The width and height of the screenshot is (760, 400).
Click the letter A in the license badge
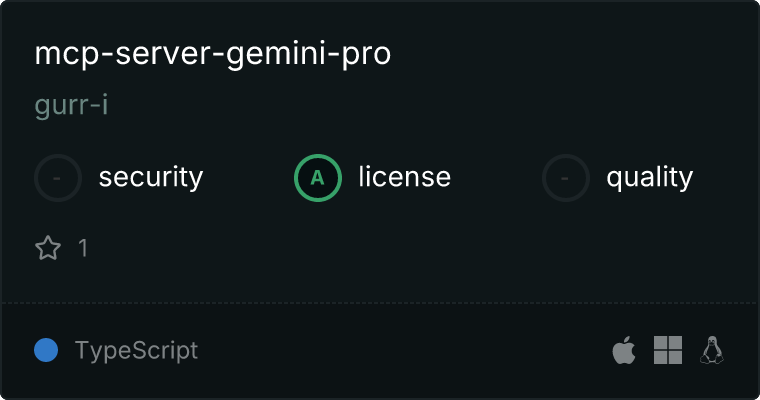coord(317,178)
